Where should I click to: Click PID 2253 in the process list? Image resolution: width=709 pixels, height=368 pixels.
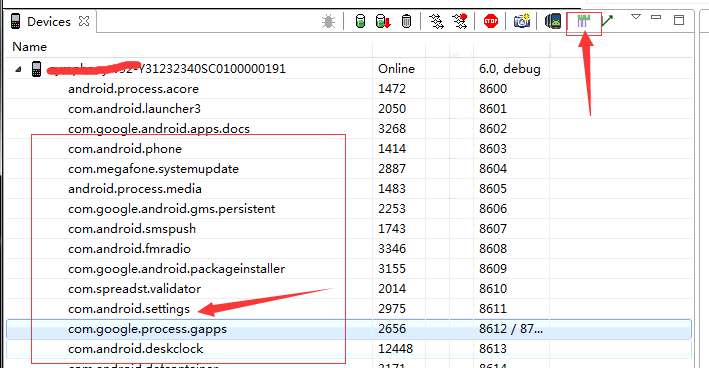pos(392,208)
